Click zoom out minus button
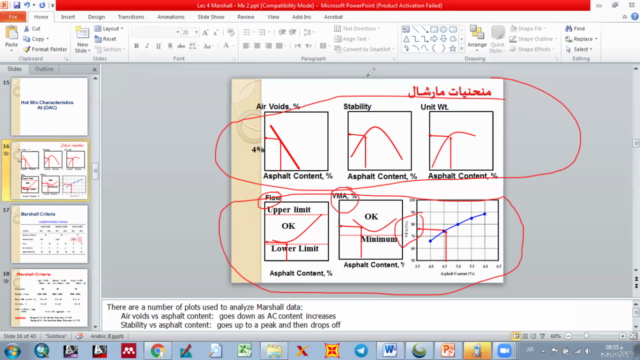This screenshot has width=640, height=360. pos(568,336)
